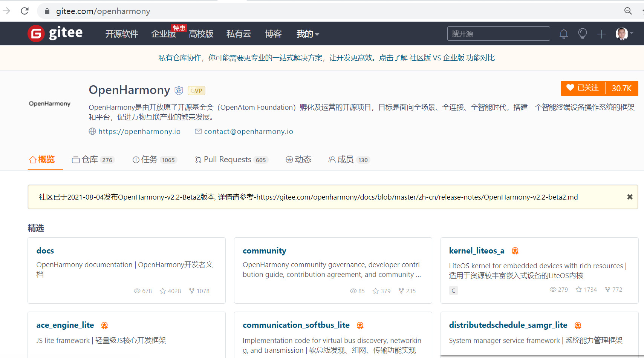This screenshot has height=358, width=644.
Task: Click the watch count 678 on docs
Action: 143,291
